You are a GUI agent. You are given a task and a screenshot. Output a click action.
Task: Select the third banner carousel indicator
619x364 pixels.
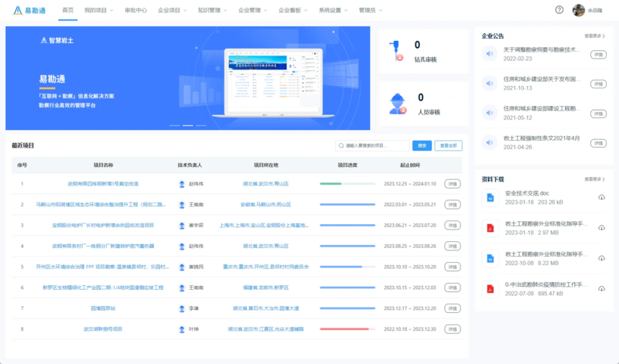(201, 125)
